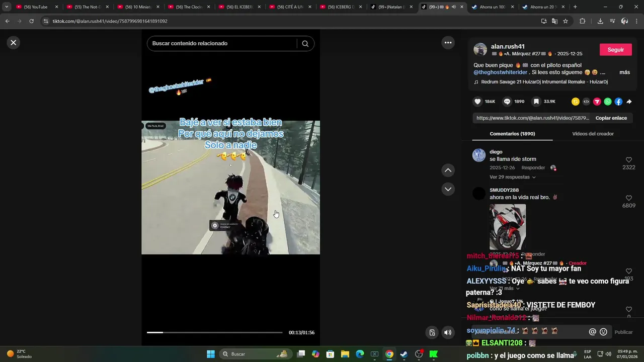Screen dimensions: 644x362
Task: Open the media controls icon in toolbar
Action: pyautogui.click(x=612, y=21)
